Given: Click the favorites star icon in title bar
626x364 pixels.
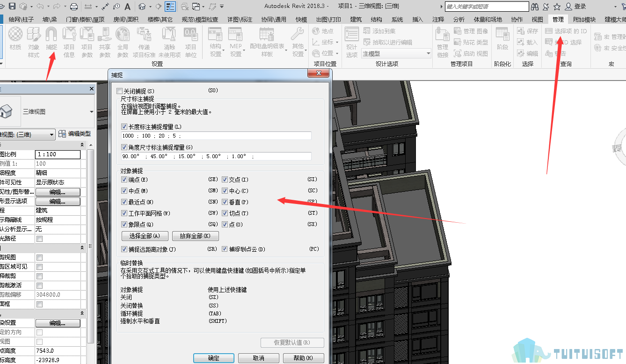Looking at the screenshot, I should tap(557, 7).
